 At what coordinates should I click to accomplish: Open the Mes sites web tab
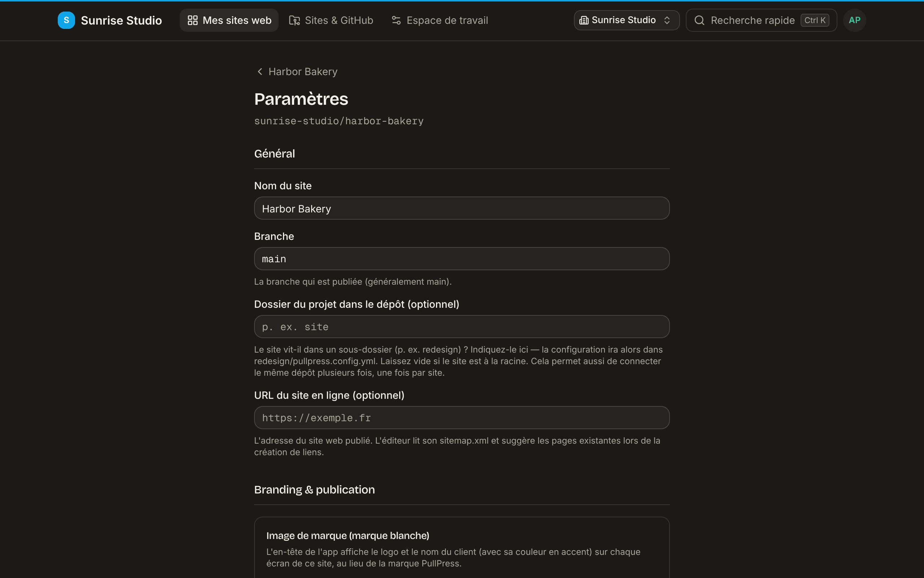[229, 20]
